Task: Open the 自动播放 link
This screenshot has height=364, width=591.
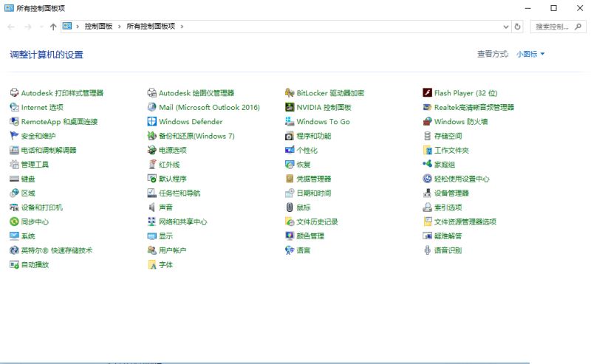Action: [x=35, y=264]
